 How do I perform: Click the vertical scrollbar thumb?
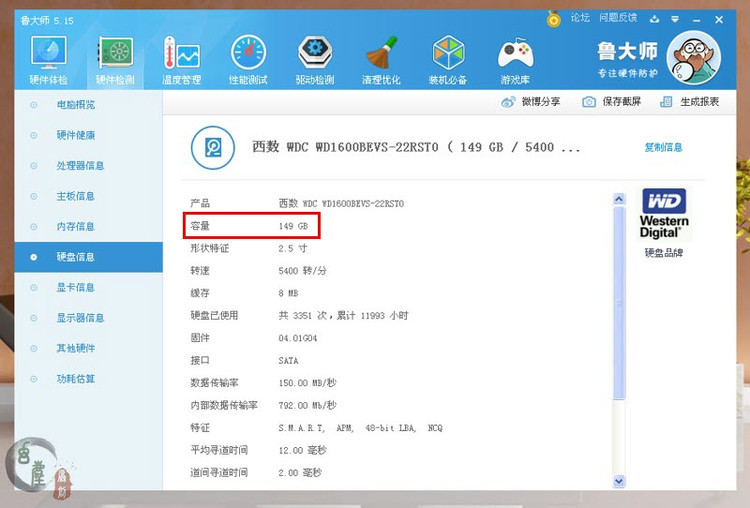point(619,303)
